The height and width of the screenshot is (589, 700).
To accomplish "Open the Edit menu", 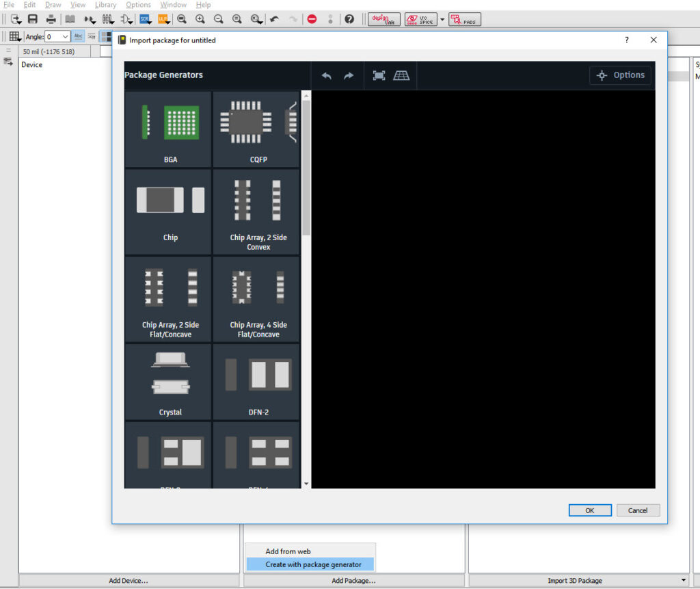I will pyautogui.click(x=29, y=5).
